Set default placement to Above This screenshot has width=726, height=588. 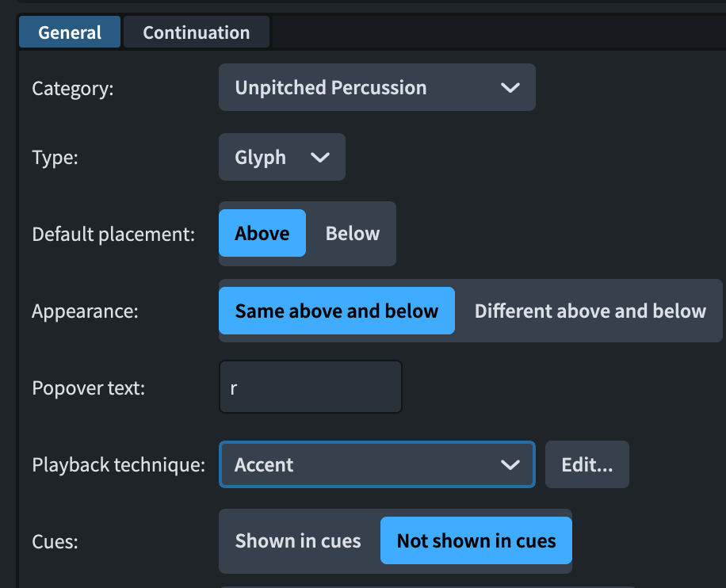coord(262,234)
